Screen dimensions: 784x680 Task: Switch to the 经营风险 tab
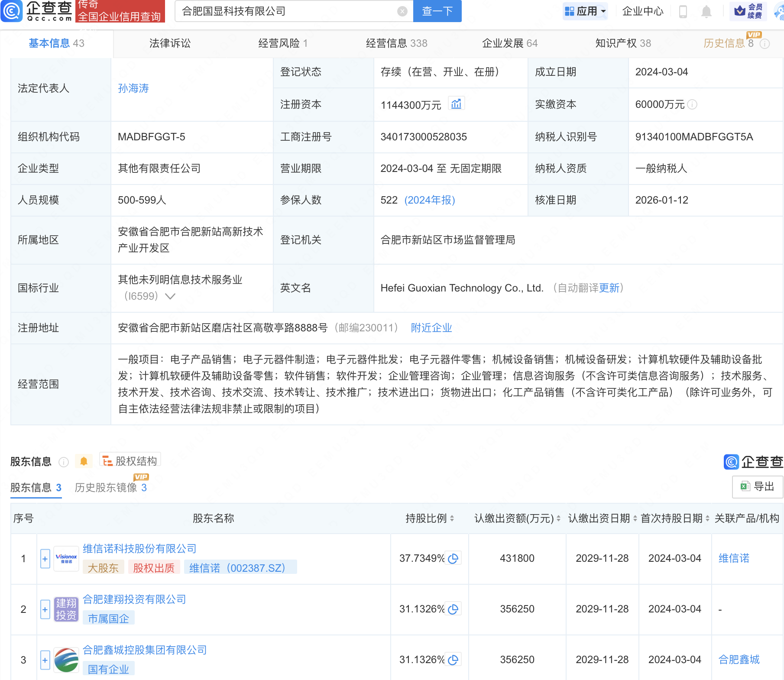282,43
